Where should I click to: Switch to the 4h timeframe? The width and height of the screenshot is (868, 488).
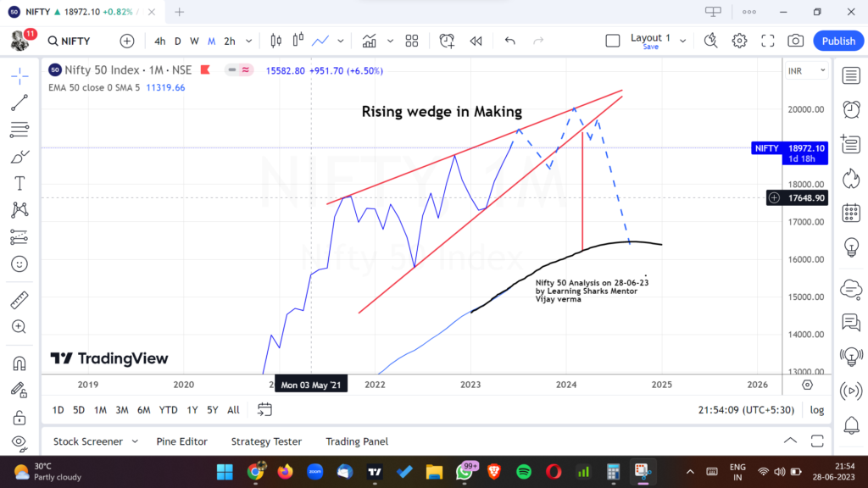(159, 41)
